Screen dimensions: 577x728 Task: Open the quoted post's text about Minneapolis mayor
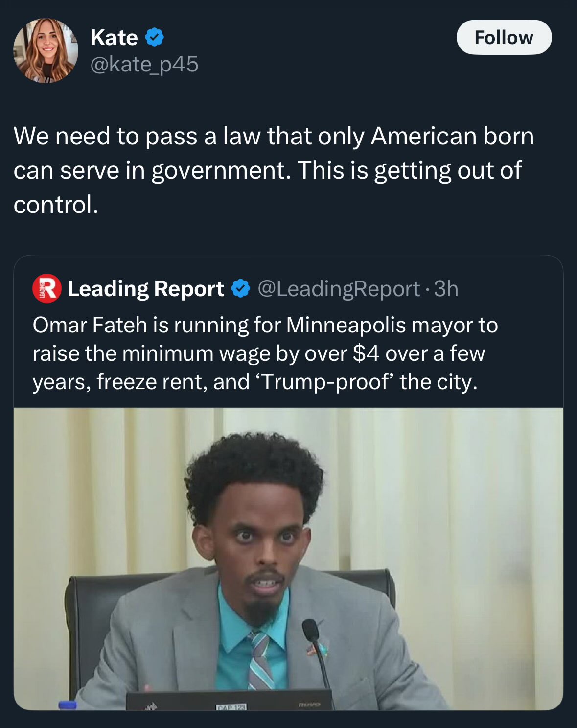tap(265, 353)
